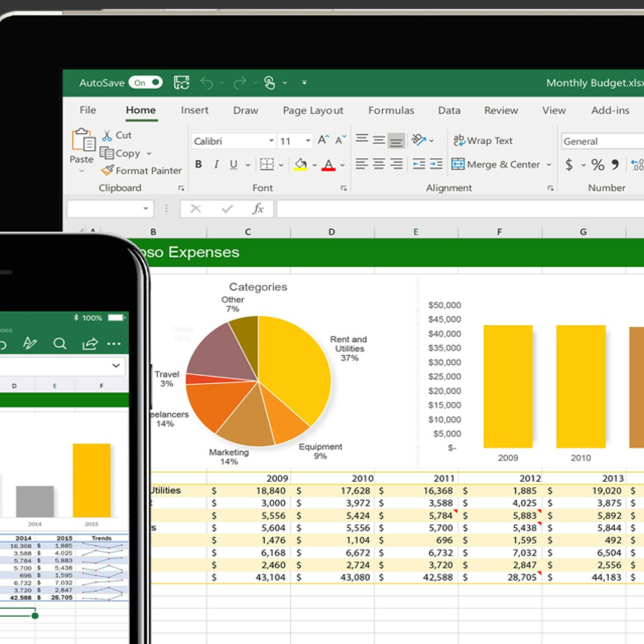This screenshot has width=644, height=644.
Task: Toggle Middle Align in Alignment group
Action: point(379,140)
